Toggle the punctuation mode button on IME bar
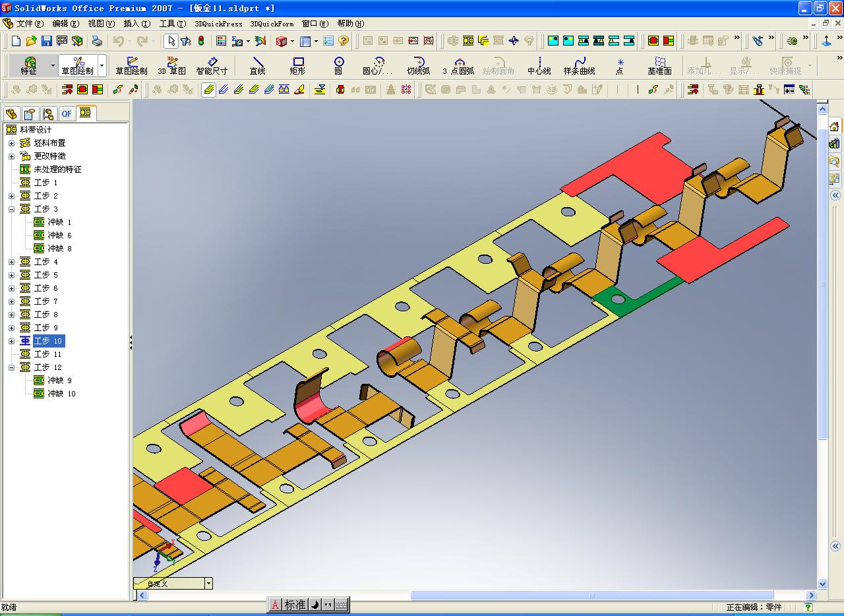The height and width of the screenshot is (616, 844). tap(328, 605)
